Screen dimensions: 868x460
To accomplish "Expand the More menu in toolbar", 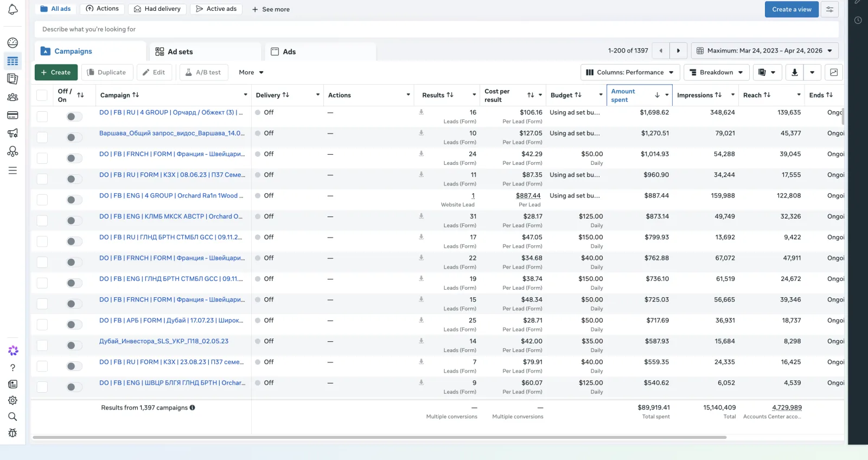I will pyautogui.click(x=251, y=72).
